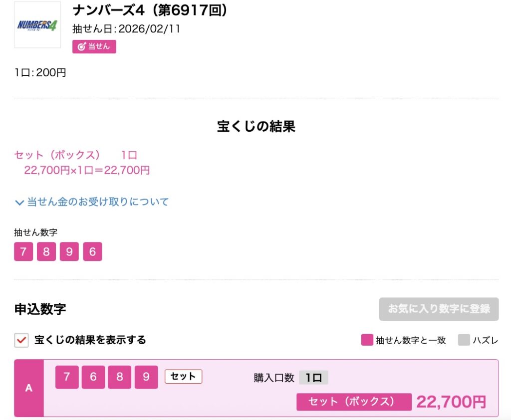Screen dimensions: 511x420
Task: Select the row A label
Action: click(29, 388)
